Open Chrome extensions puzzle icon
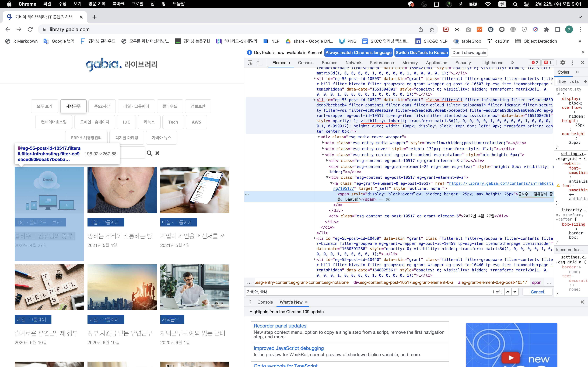Image resolution: width=588 pixels, height=367 pixels. [547, 29]
